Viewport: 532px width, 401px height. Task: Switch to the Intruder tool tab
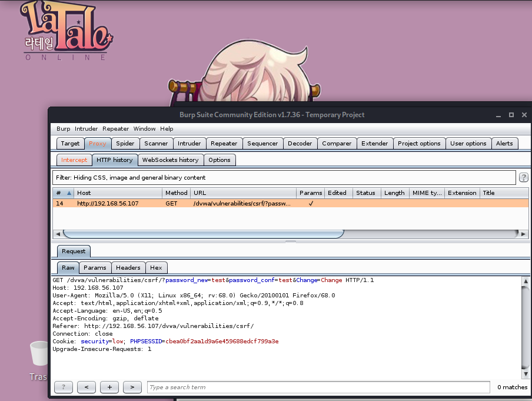189,143
